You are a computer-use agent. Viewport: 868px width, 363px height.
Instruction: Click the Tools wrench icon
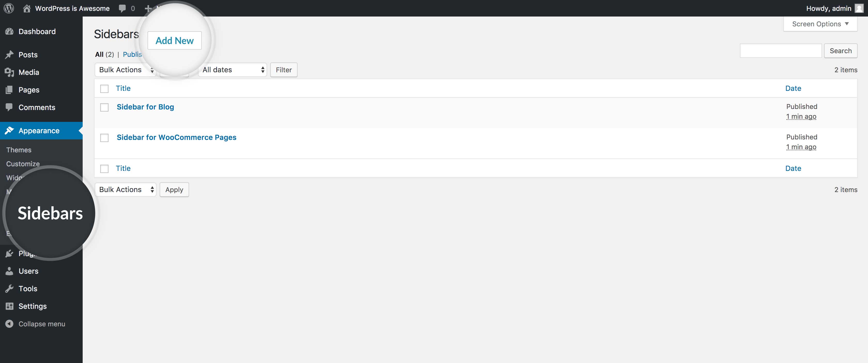10,289
